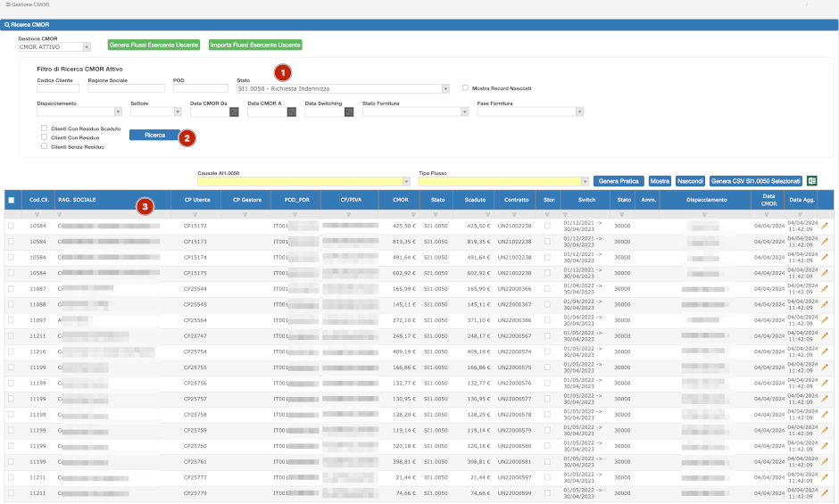
Task: Select the row checkbox for CP15172
Action: point(12,226)
